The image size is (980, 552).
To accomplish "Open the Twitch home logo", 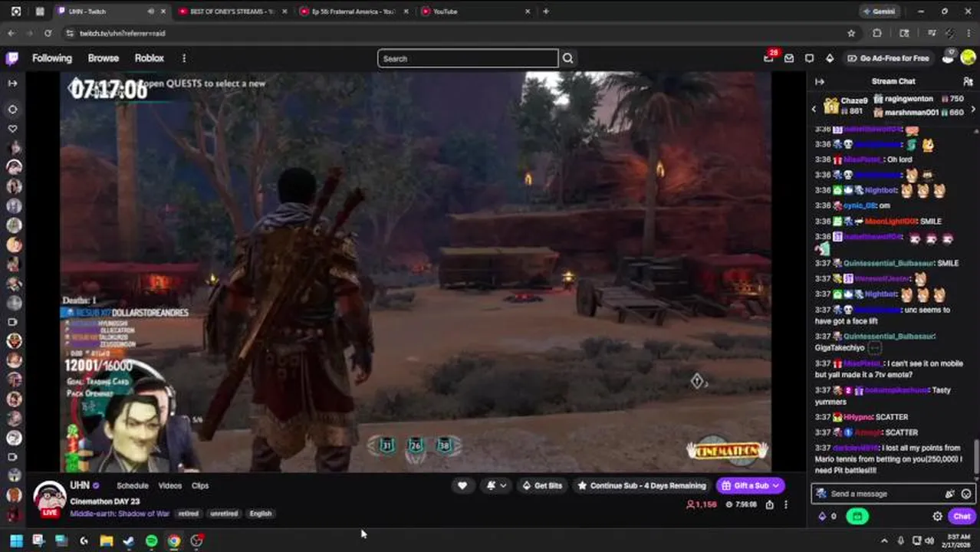I will (x=12, y=58).
